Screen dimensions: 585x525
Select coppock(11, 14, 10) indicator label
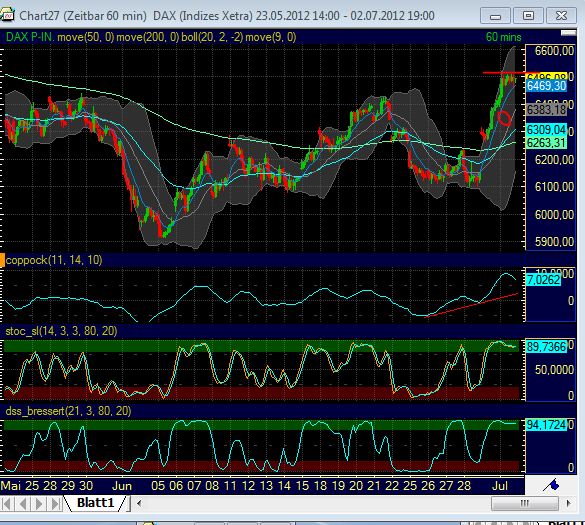[x=54, y=260]
